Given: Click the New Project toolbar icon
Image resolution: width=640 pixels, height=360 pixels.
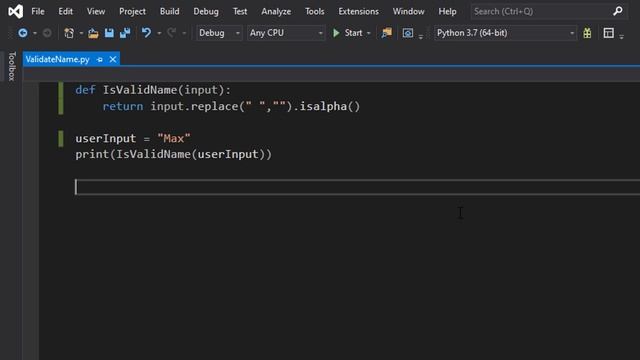Looking at the screenshot, I should pos(69,33).
